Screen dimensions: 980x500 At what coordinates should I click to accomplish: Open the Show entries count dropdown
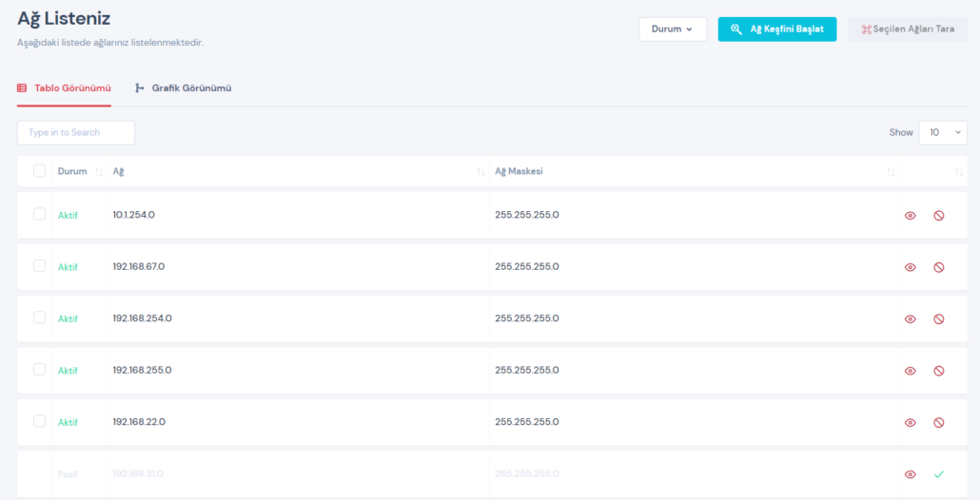pyautogui.click(x=943, y=132)
